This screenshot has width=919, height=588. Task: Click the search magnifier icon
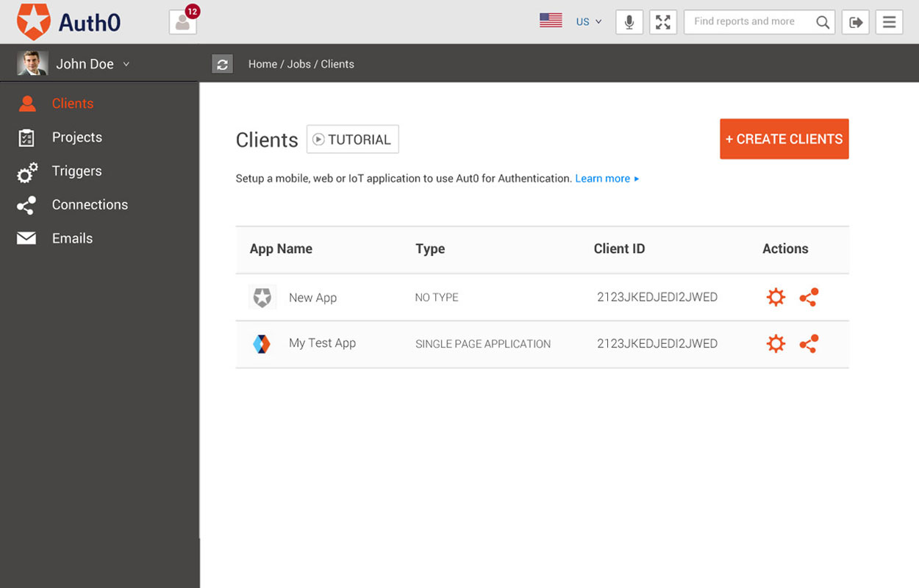pos(823,22)
